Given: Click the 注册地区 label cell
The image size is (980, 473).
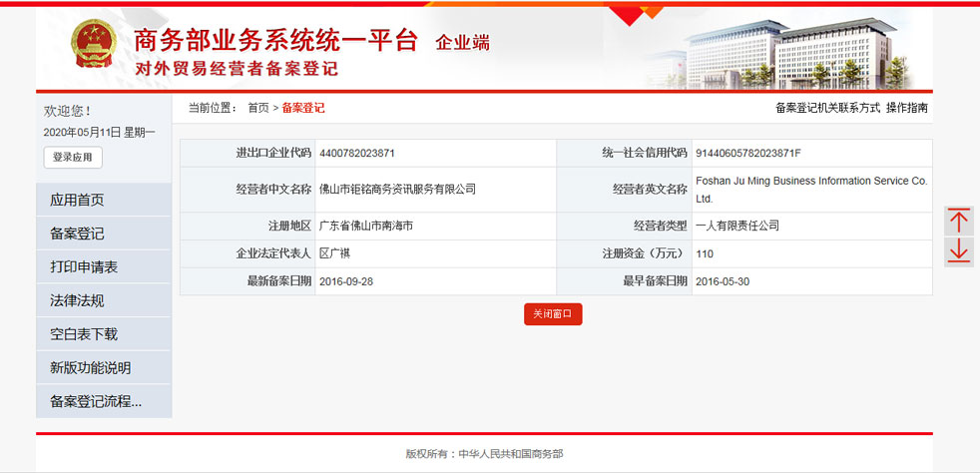Looking at the screenshot, I should (247, 227).
